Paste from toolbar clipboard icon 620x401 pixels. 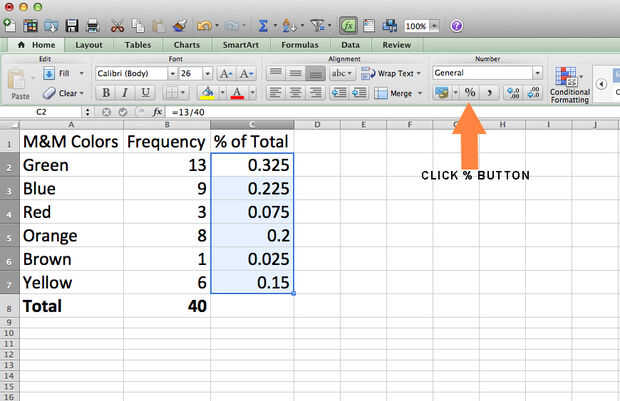[x=159, y=26]
